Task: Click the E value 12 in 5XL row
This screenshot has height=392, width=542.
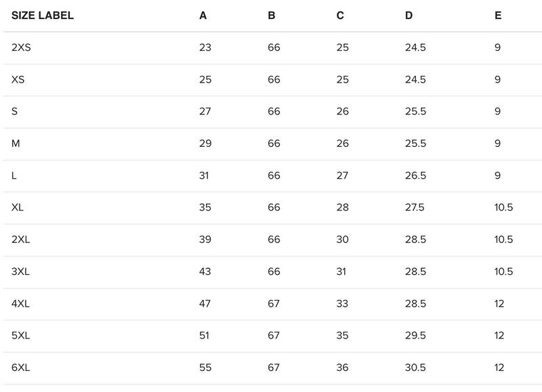Action: [500, 336]
